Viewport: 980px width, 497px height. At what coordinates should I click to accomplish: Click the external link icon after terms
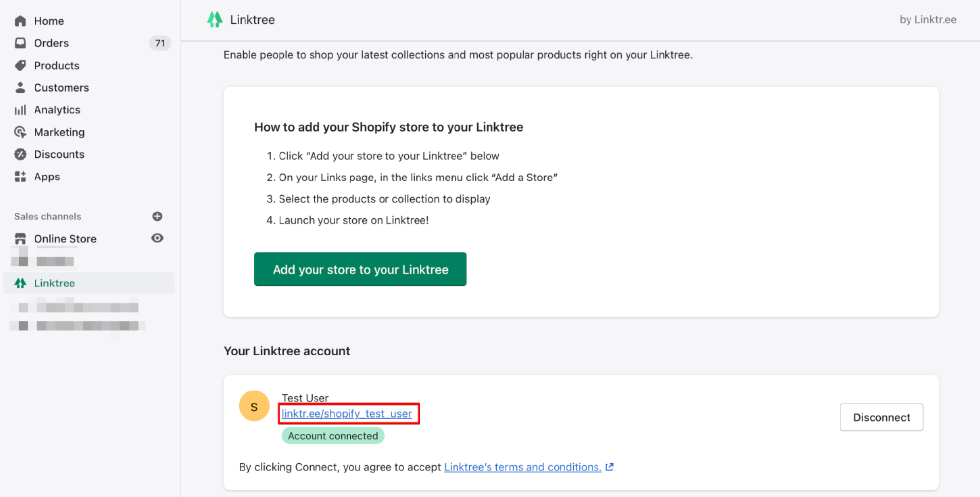[610, 467]
